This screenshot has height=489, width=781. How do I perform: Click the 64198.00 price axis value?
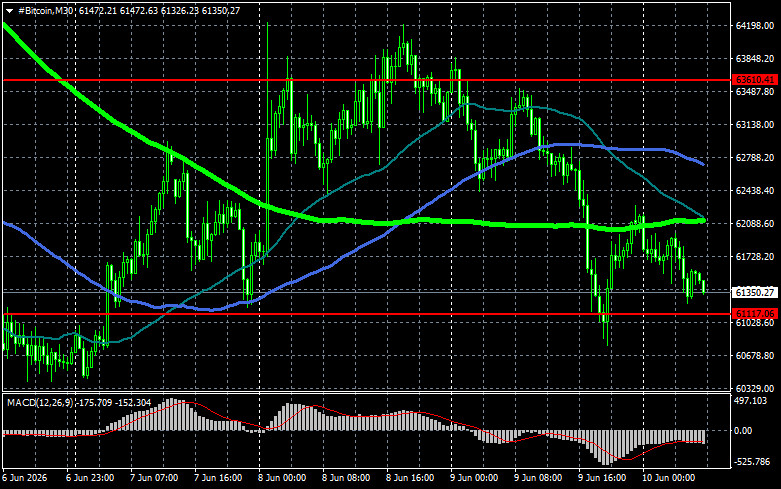point(755,26)
